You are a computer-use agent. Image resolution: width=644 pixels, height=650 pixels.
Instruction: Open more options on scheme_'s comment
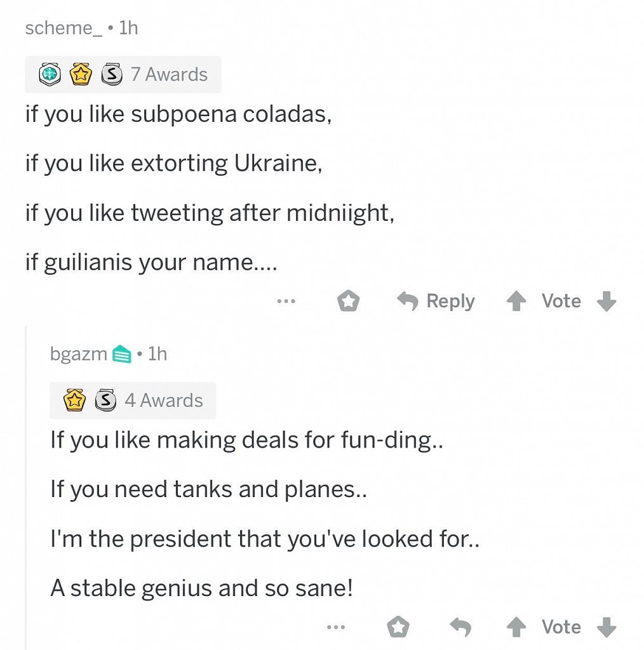click(286, 301)
